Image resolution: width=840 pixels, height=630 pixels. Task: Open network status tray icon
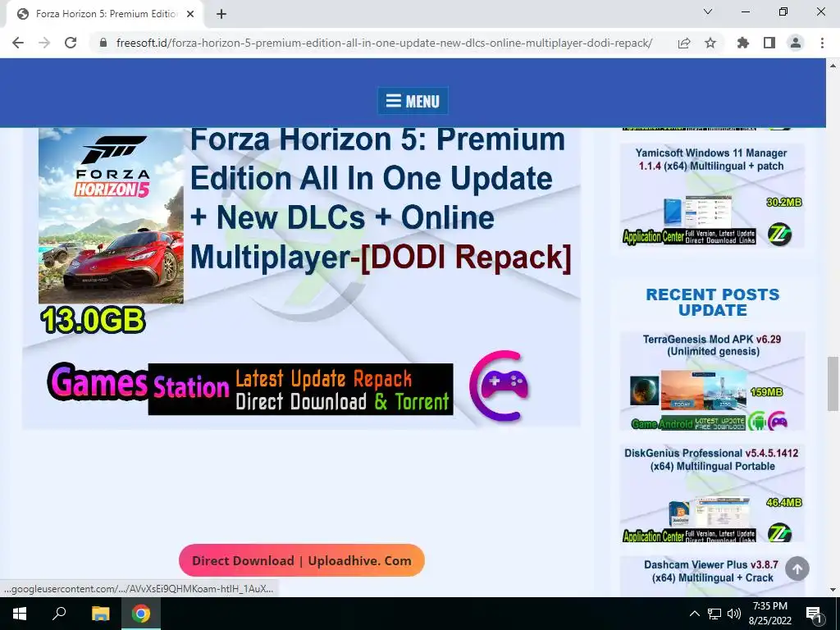click(714, 614)
